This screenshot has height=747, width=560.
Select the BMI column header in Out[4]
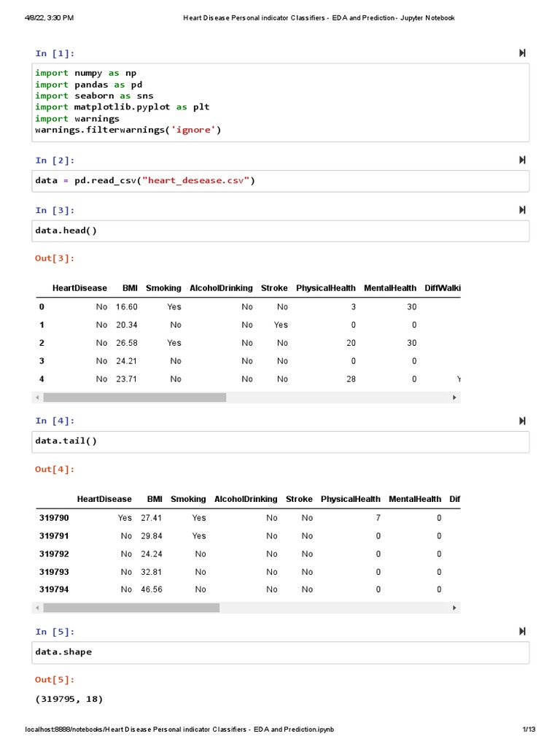click(x=155, y=499)
